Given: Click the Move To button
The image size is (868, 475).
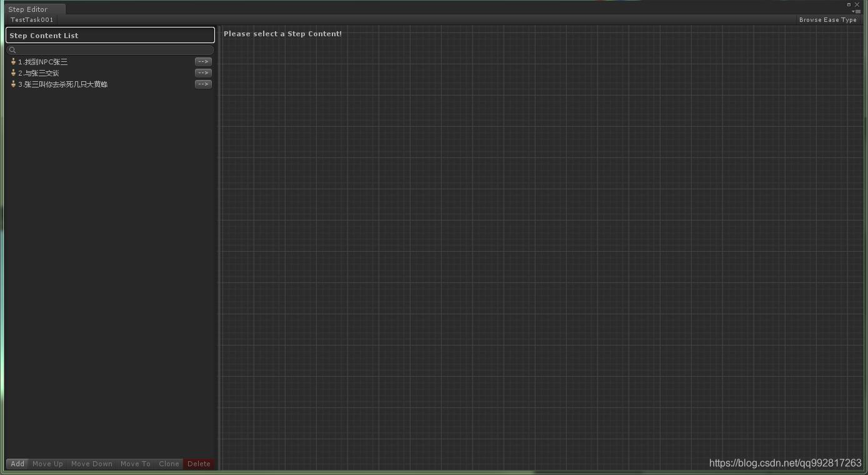Looking at the screenshot, I should (x=136, y=464).
